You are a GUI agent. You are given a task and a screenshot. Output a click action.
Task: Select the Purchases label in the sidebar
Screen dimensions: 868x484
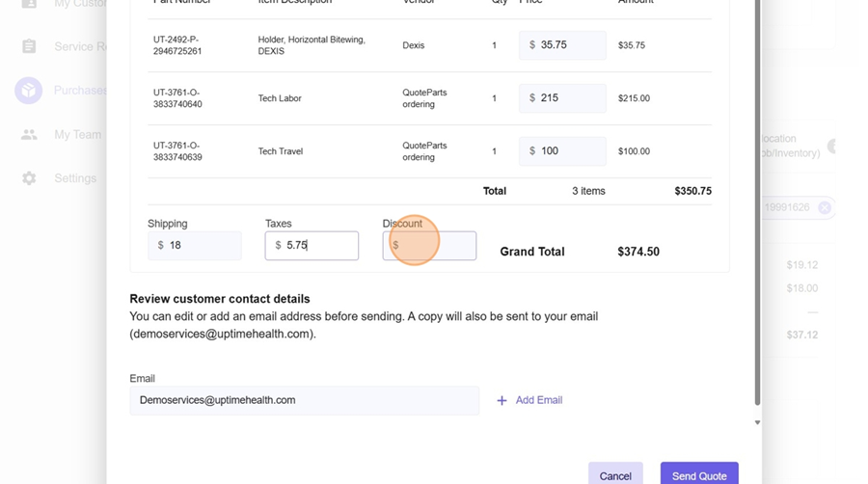[79, 91]
